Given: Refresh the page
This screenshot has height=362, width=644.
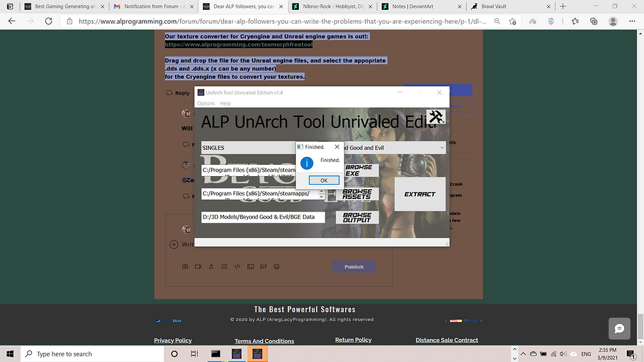Looking at the screenshot, I should point(49,21).
